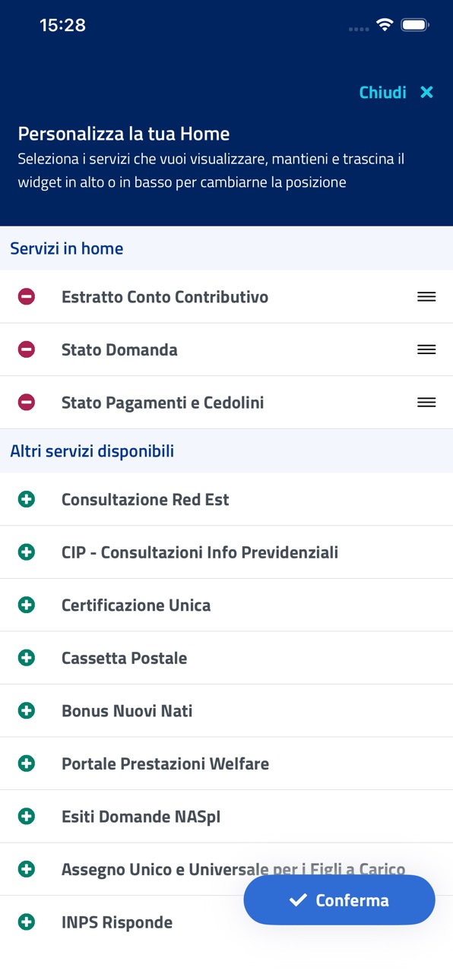Tap the minus icon beside Stato Domanda
The height and width of the screenshot is (980, 453).
[27, 349]
